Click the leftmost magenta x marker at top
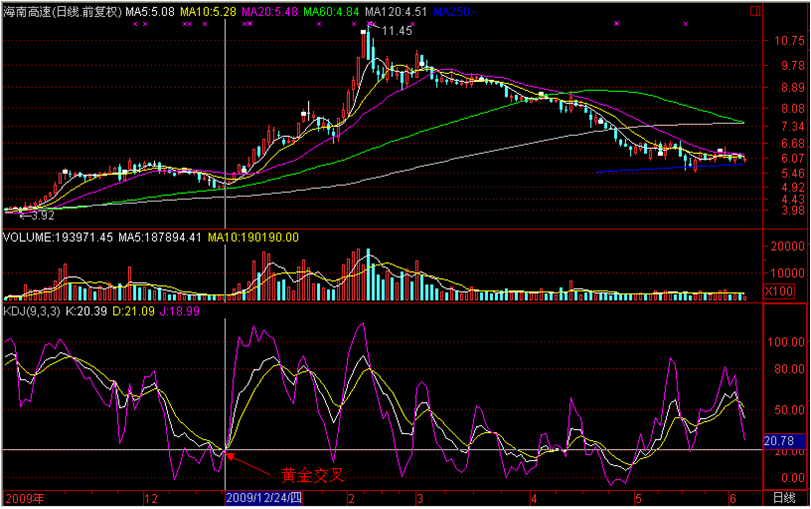 point(133,23)
